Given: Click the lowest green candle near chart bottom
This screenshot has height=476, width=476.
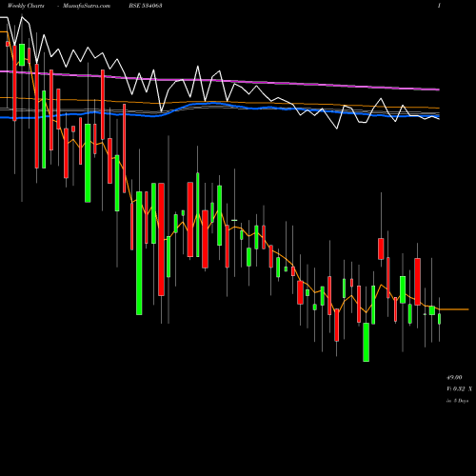Looking at the screenshot, I should (366, 342).
